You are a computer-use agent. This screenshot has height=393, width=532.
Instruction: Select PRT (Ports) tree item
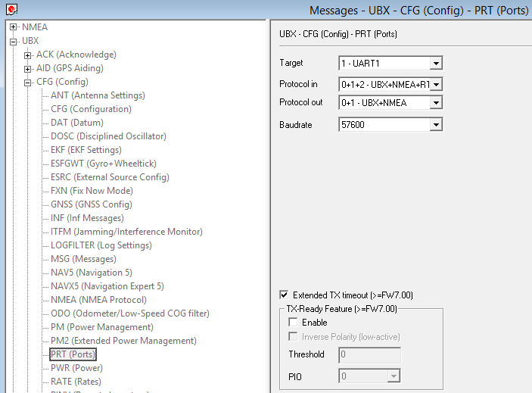click(x=73, y=354)
